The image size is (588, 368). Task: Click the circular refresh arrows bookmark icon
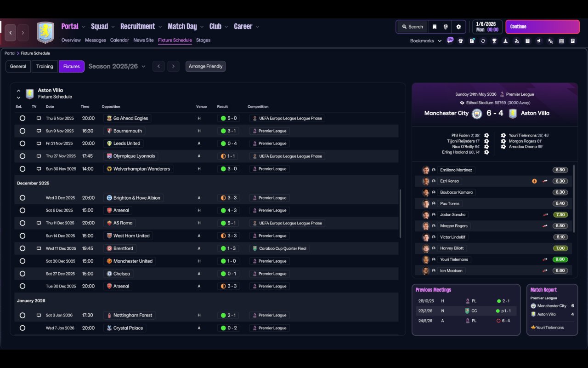click(x=483, y=41)
